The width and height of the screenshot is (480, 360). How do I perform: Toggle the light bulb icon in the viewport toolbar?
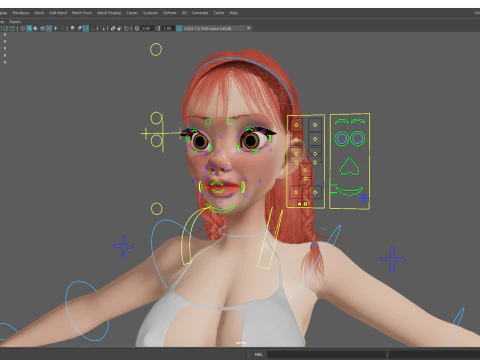pyautogui.click(x=72, y=28)
